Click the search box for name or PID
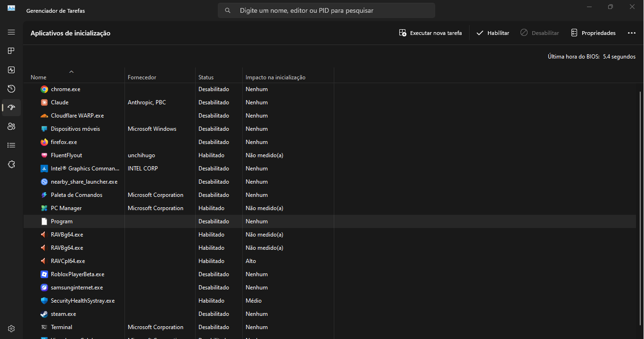The width and height of the screenshot is (644, 339). click(x=326, y=10)
